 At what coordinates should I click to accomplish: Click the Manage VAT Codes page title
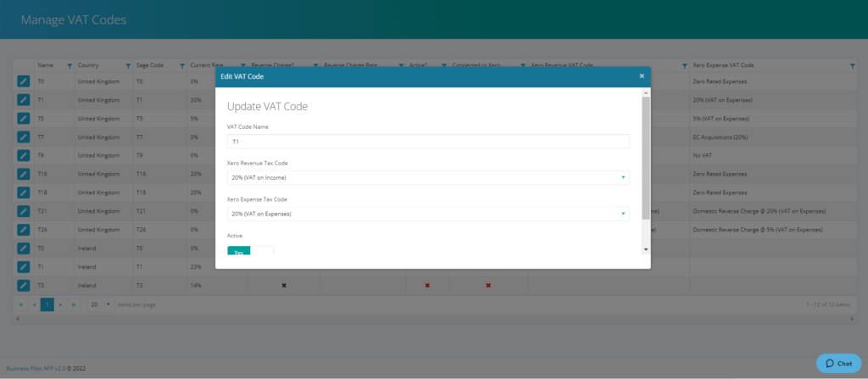tap(74, 20)
